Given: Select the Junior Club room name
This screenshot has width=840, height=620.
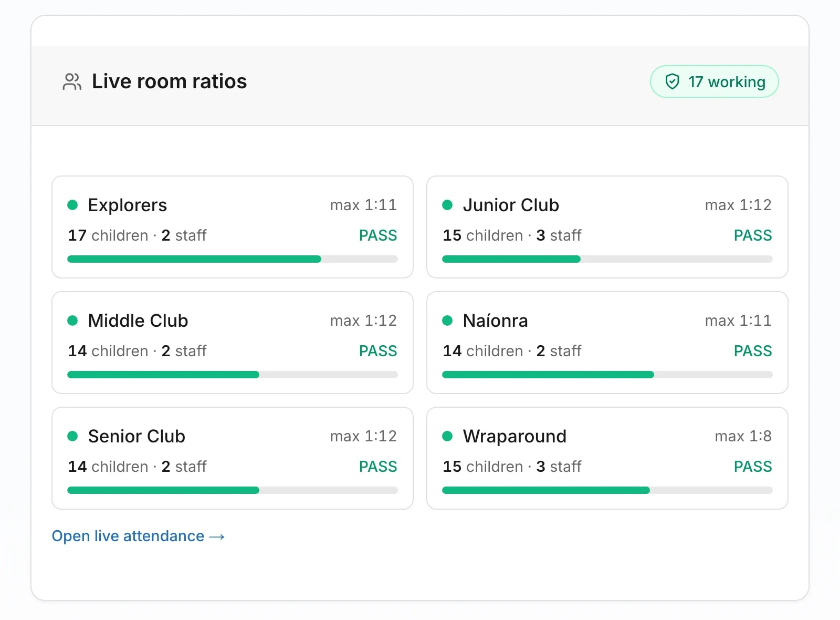Looking at the screenshot, I should (x=511, y=205).
